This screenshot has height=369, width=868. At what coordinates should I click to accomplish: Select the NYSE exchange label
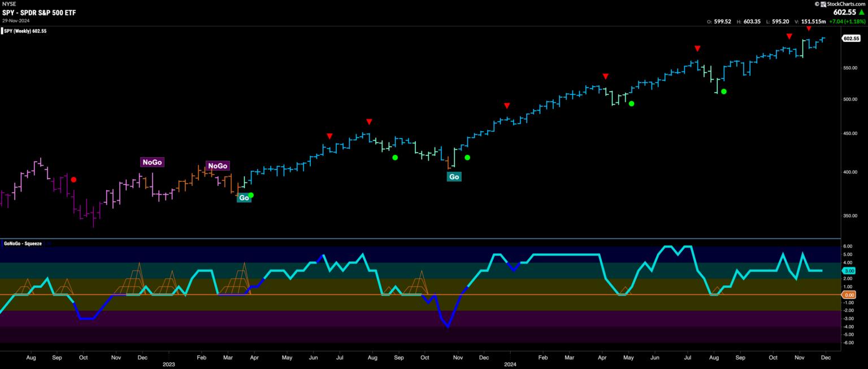8,4
